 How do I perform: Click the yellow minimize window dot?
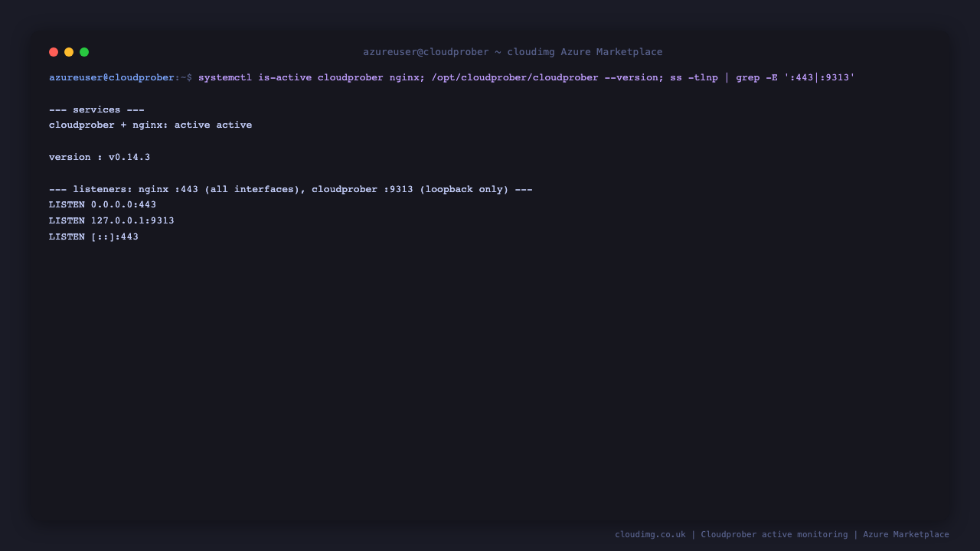(x=69, y=52)
